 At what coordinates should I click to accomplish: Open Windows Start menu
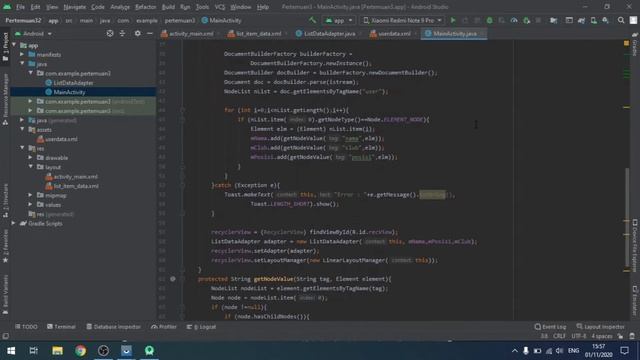pos(11,351)
